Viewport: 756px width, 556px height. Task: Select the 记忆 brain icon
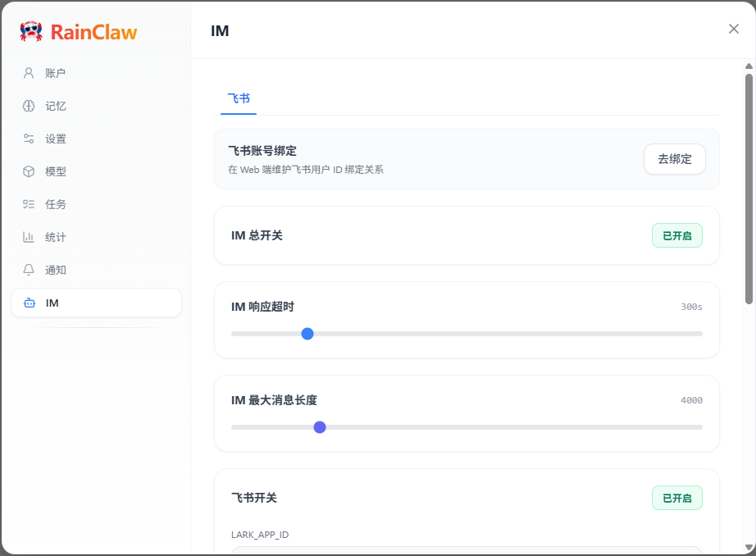(x=29, y=106)
